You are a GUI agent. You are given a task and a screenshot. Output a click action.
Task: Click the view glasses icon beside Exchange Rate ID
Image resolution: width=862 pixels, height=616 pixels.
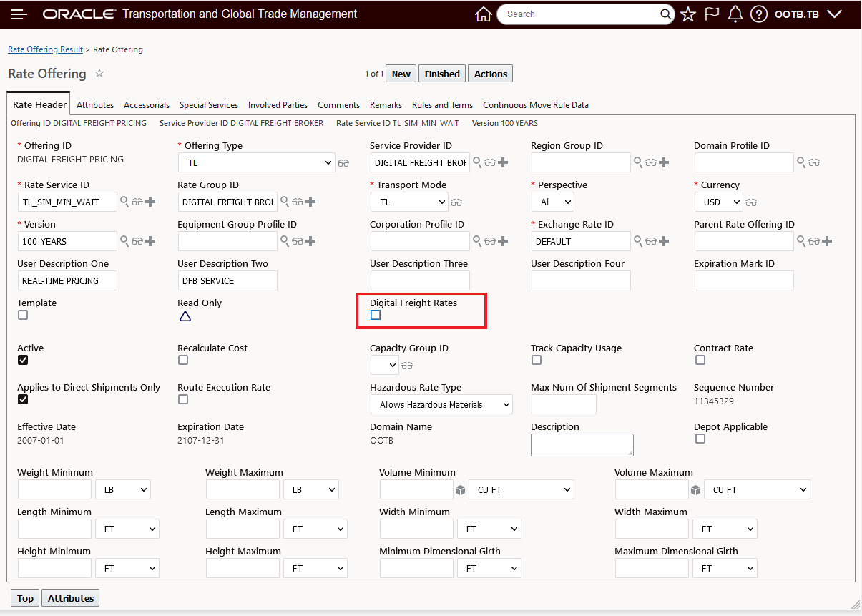[651, 241]
